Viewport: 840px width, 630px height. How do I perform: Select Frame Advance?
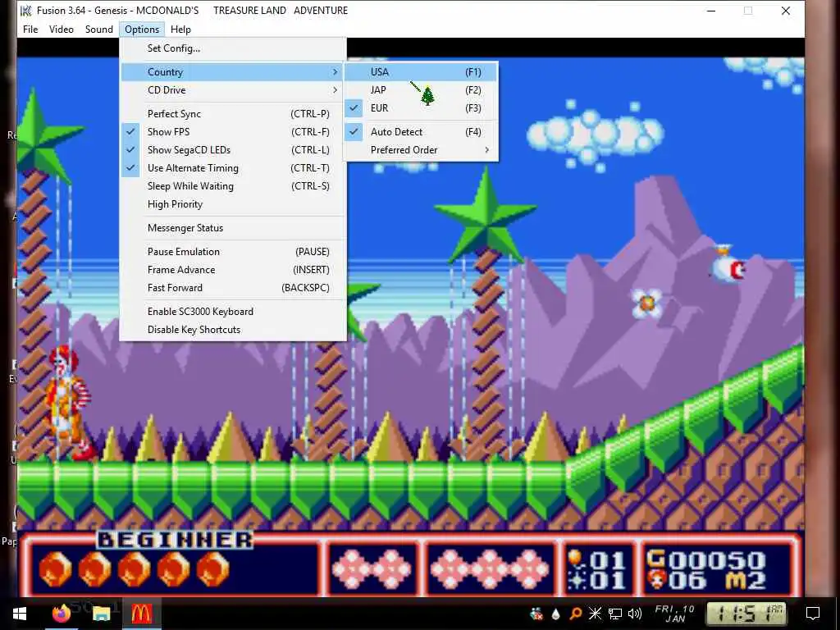tap(233, 270)
